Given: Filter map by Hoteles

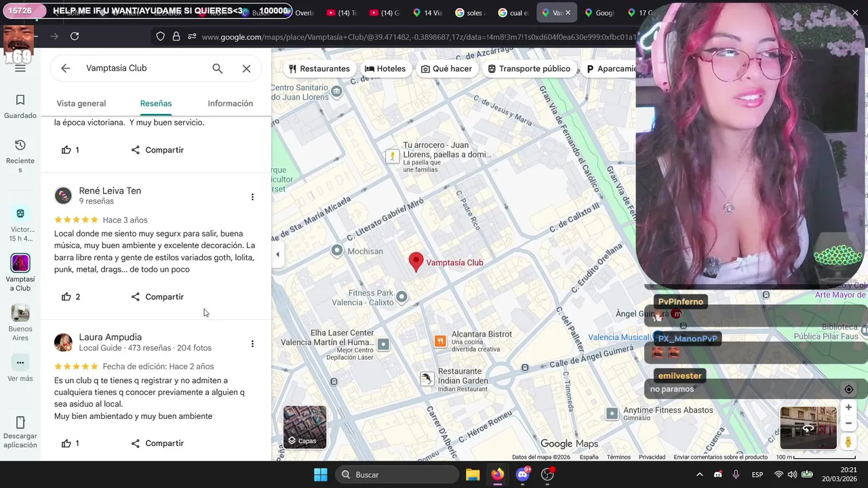Looking at the screenshot, I should [x=385, y=68].
